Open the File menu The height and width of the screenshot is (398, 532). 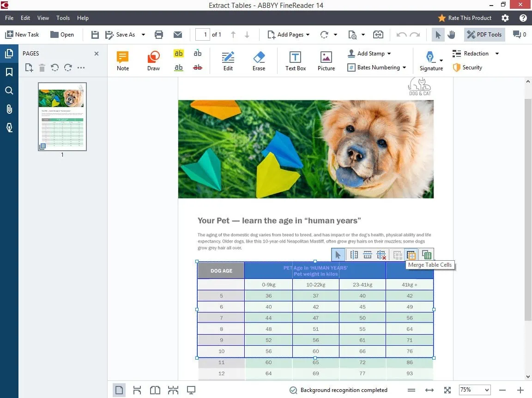[9, 18]
